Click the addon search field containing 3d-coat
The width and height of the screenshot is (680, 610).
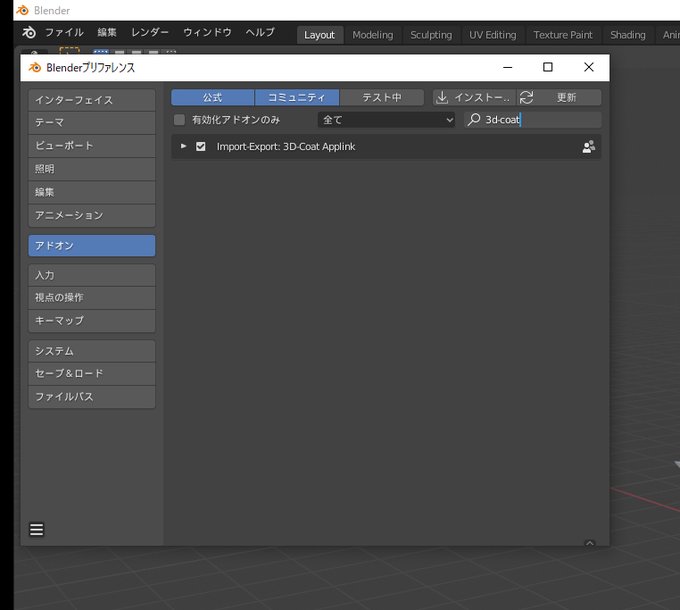[533, 120]
